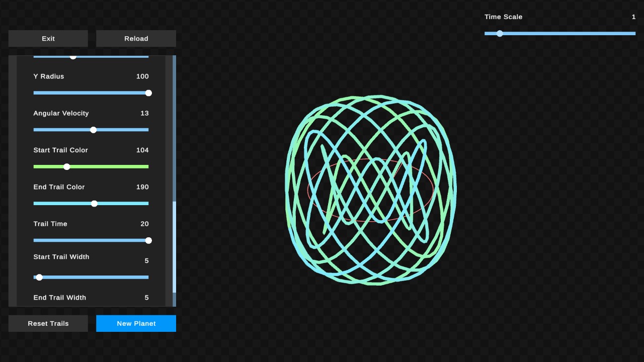Click the orbit trail visualization
Viewport: 644px width, 362px height.
tap(371, 190)
